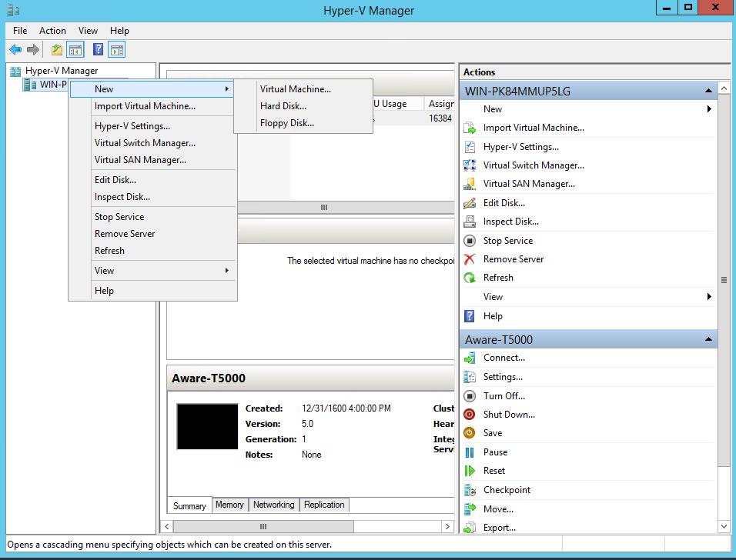This screenshot has height=560, width=736.
Task: Click the Turn Off icon under Aware-T5000
Action: point(470,396)
